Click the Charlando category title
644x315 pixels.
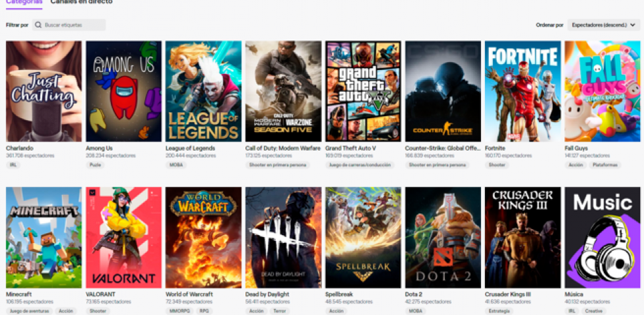pos(20,148)
